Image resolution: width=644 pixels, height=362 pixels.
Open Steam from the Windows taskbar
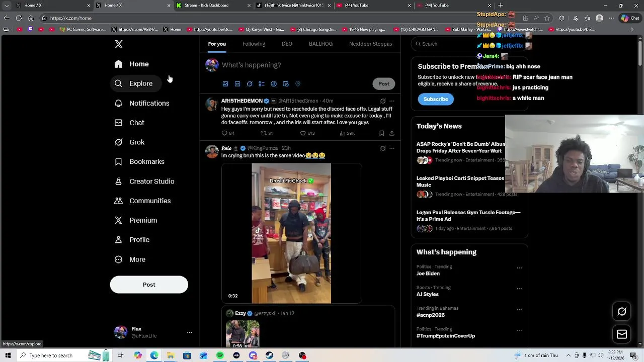pos(269,355)
